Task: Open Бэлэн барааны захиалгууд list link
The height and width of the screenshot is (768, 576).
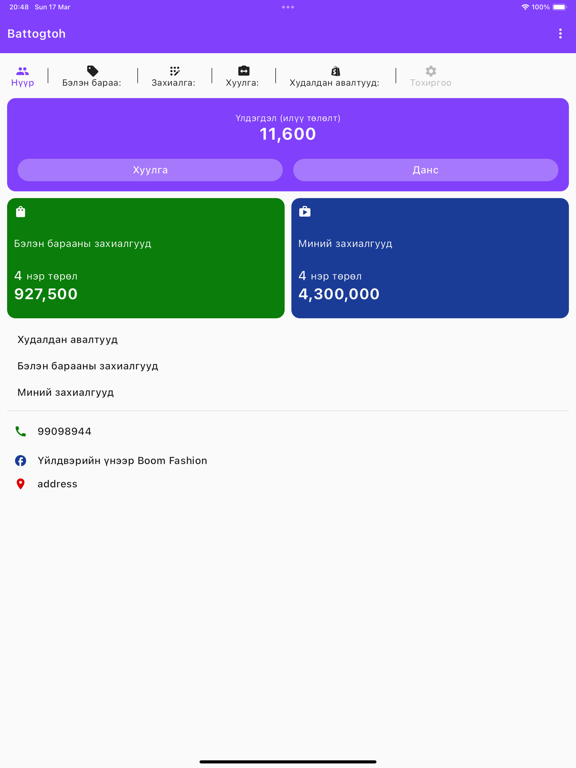Action: [88, 366]
